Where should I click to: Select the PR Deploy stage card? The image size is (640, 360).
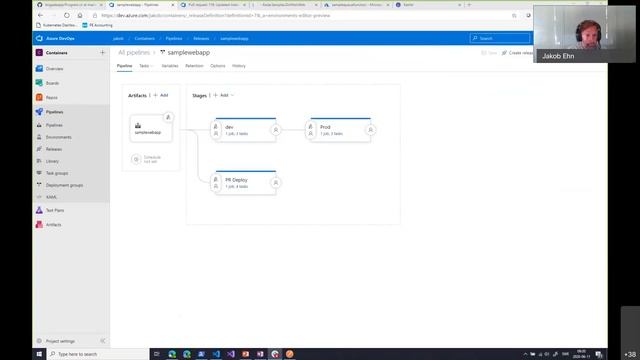coord(246,182)
